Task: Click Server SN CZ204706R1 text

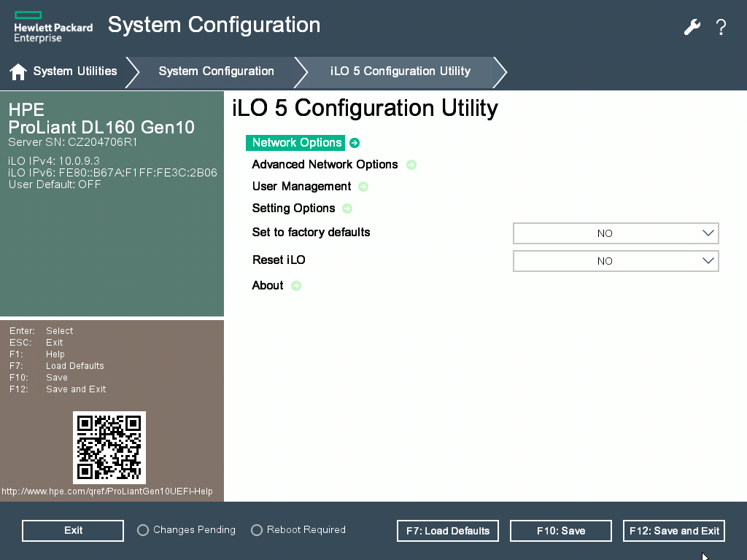Action: (x=73, y=142)
